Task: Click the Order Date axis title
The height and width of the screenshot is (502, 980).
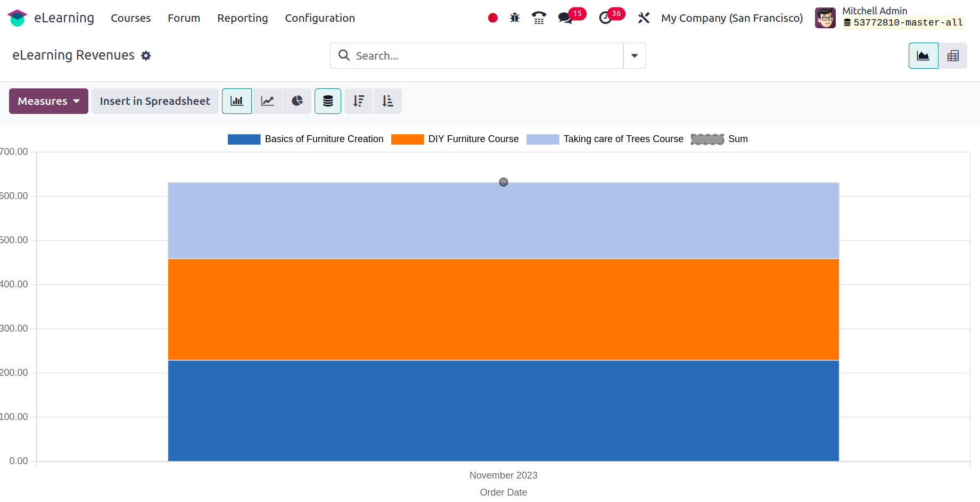Action: click(x=504, y=492)
